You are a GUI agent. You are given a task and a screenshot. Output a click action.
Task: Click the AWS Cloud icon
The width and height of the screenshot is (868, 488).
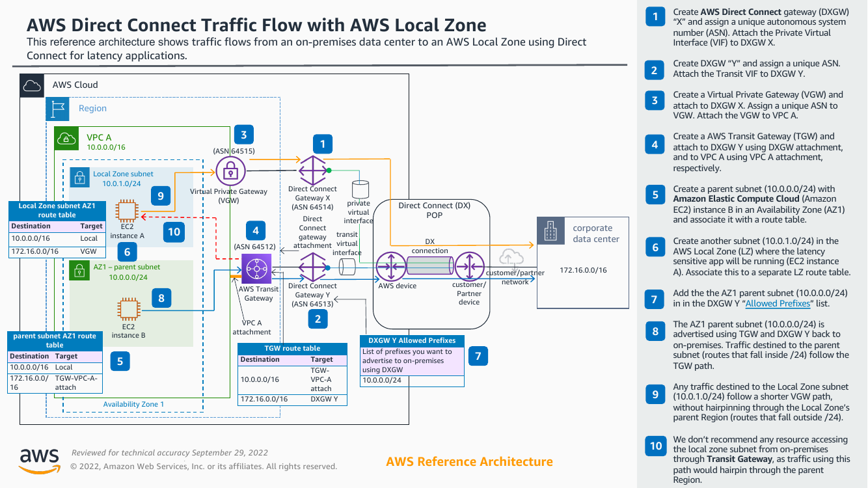(32, 85)
